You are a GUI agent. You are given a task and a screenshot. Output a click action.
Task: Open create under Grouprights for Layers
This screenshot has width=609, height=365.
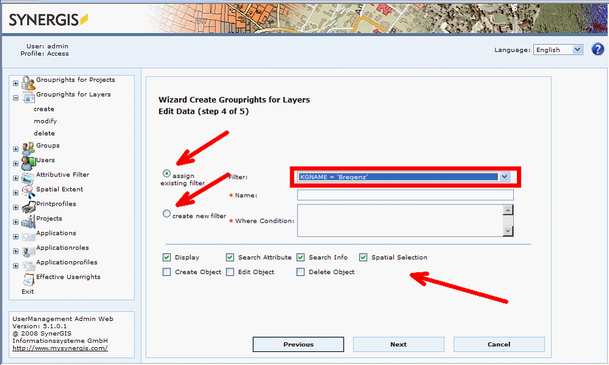click(x=44, y=109)
